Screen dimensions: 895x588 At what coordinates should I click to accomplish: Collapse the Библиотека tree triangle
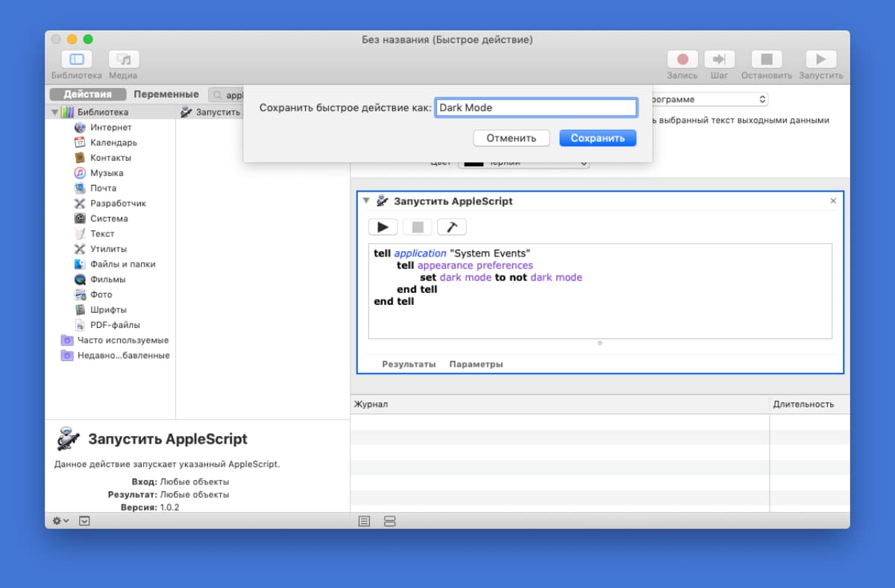pos(54,113)
